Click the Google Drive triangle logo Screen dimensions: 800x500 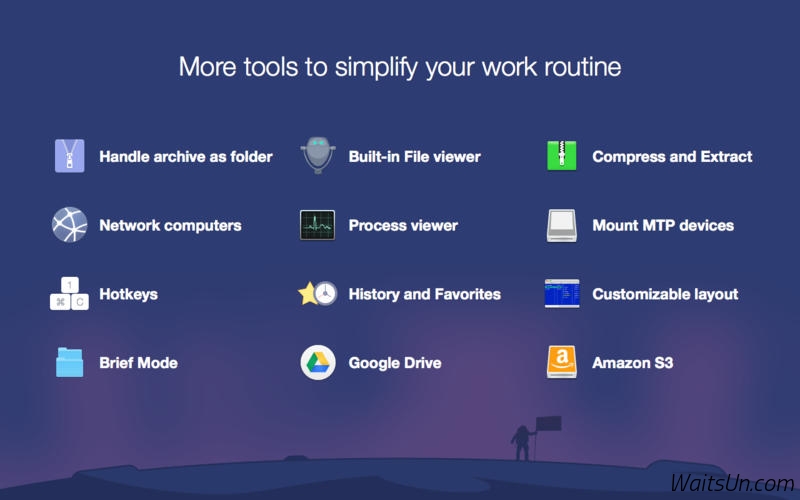pyautogui.click(x=318, y=362)
